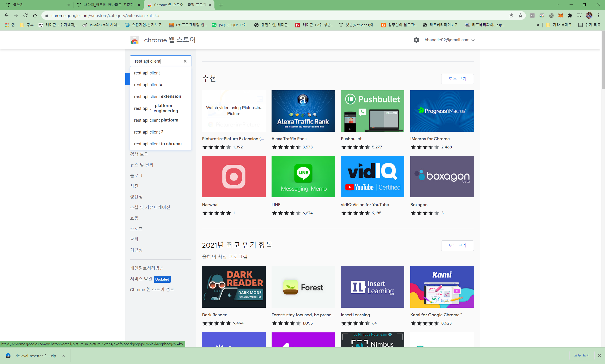This screenshot has height=364, width=605.
Task: Reload the current page
Action: (25, 15)
